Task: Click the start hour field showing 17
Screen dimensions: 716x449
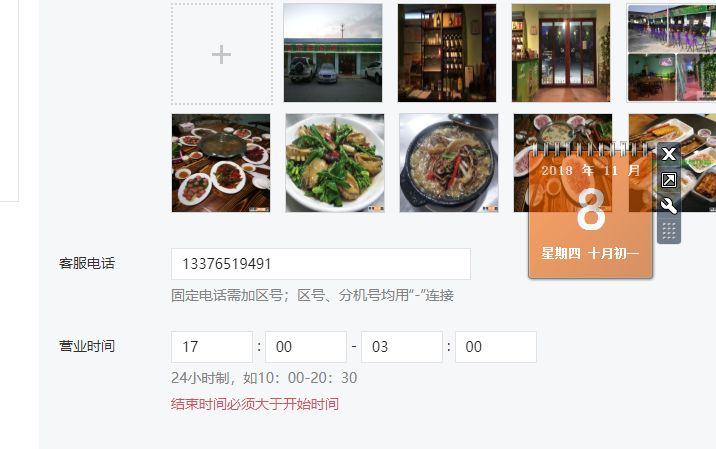Action: (x=212, y=347)
